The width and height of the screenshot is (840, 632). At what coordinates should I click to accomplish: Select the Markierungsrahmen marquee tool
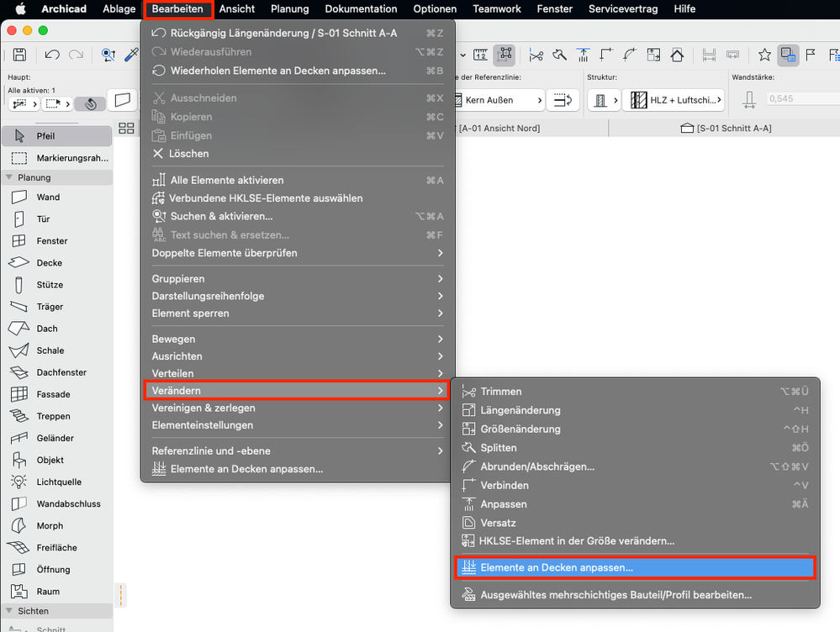tap(57, 158)
